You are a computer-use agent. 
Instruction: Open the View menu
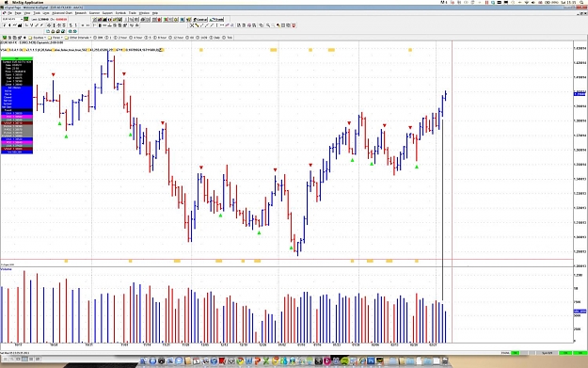pos(27,13)
